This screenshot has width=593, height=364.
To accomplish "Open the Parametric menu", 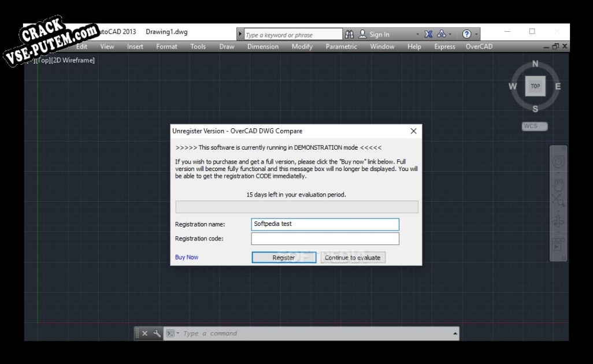I will [x=341, y=47].
